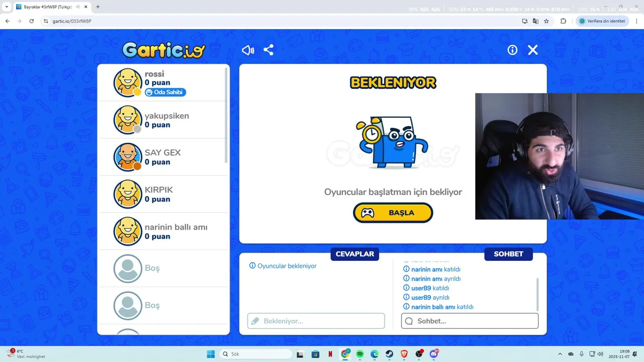The width and height of the screenshot is (644, 362).
Task: Open the room info icon
Action: pos(512,50)
